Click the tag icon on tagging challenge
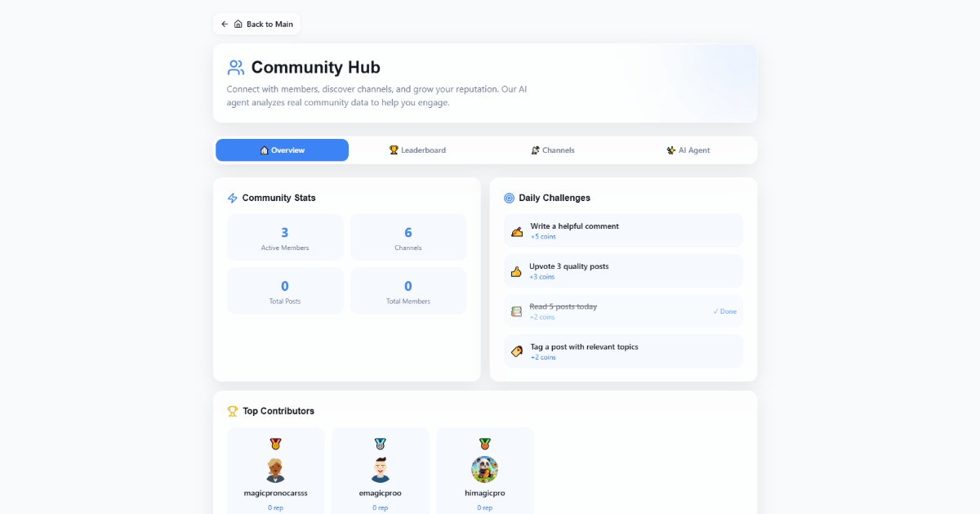The image size is (980, 514). pos(516,351)
